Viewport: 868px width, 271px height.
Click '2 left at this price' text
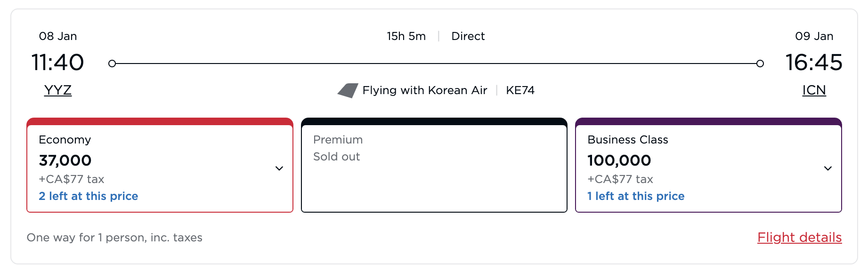click(x=89, y=196)
